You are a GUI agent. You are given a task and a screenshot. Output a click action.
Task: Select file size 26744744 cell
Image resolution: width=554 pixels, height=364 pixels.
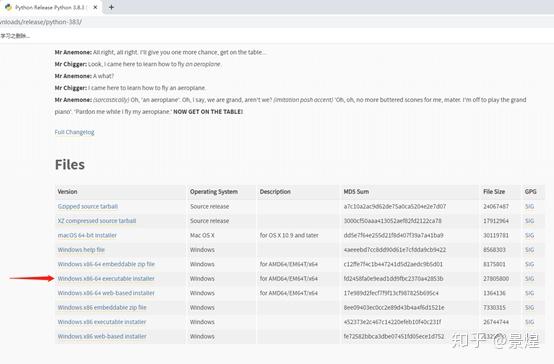pos(496,322)
